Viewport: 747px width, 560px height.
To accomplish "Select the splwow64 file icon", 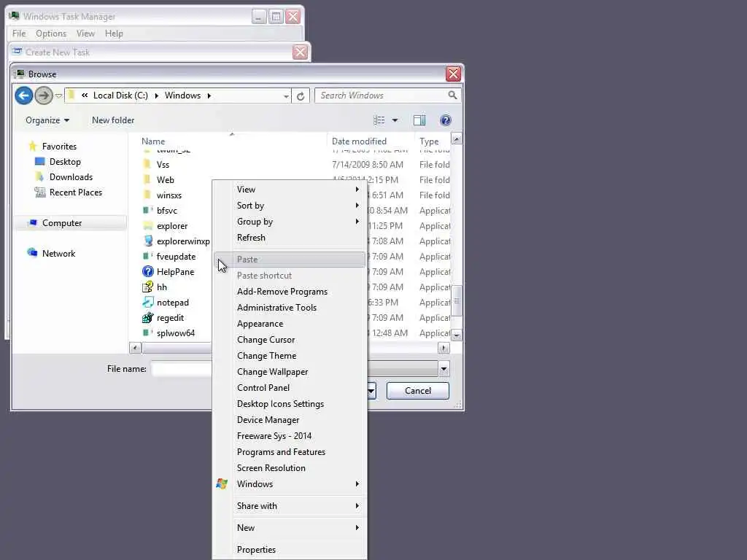I will click(x=147, y=332).
